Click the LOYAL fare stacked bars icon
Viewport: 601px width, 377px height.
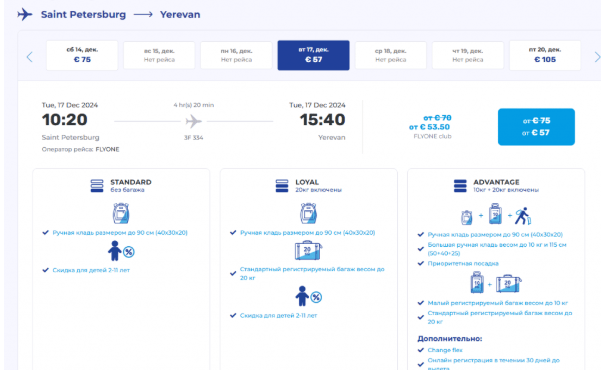coord(282,186)
